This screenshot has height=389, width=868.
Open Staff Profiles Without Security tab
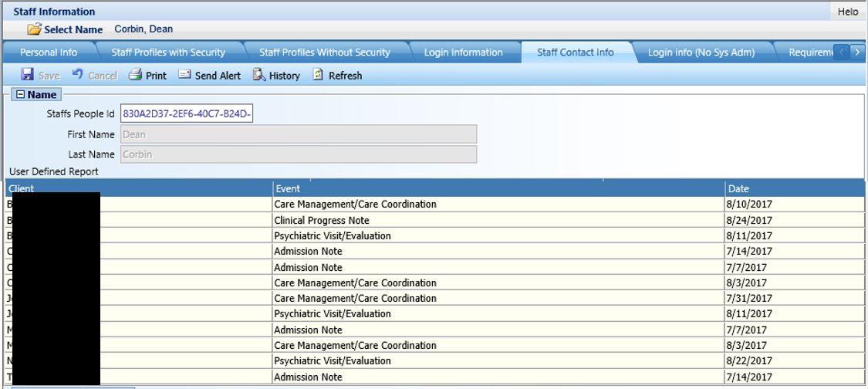[325, 52]
